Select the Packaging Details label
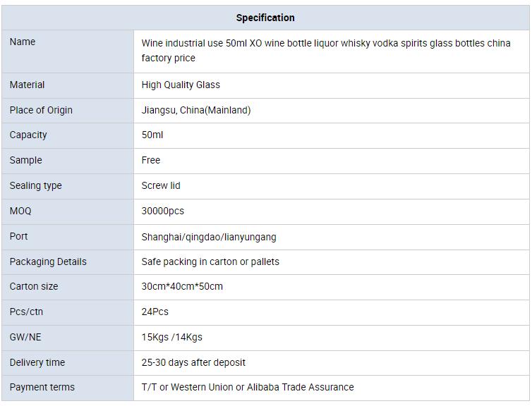Screen dimensions: 532x406 point(48,262)
